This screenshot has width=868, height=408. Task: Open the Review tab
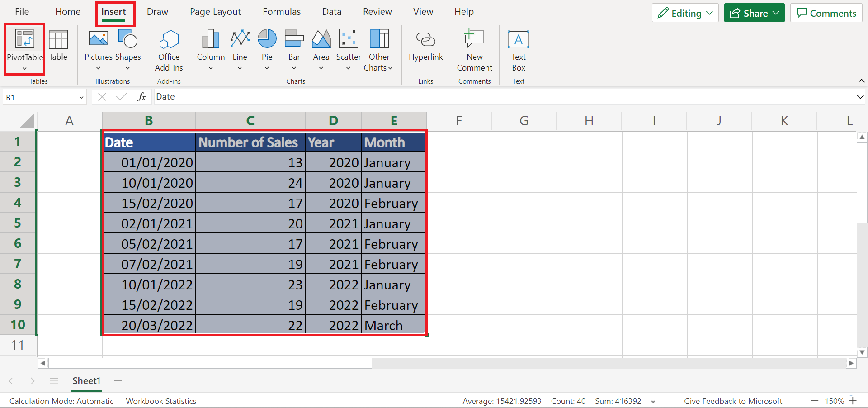tap(377, 11)
